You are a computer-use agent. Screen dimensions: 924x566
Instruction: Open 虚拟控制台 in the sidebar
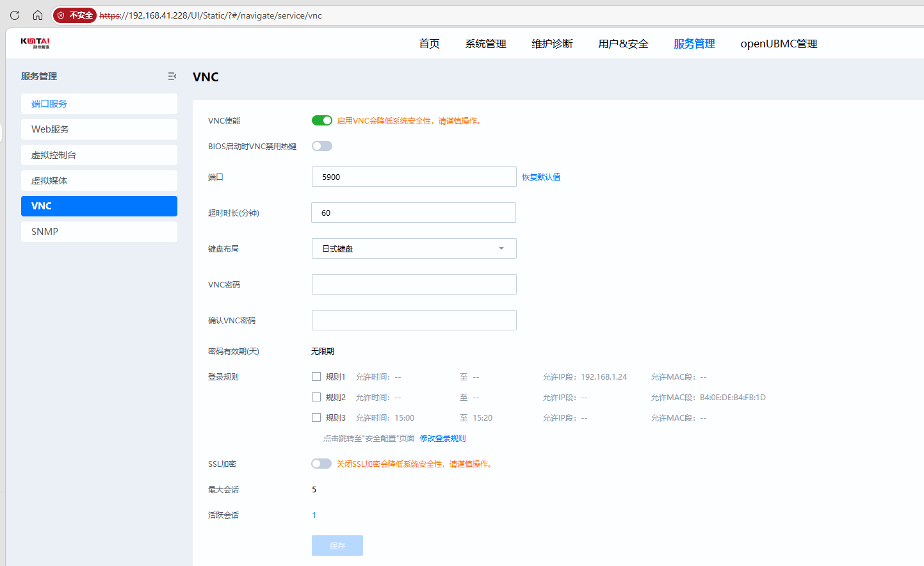99,155
